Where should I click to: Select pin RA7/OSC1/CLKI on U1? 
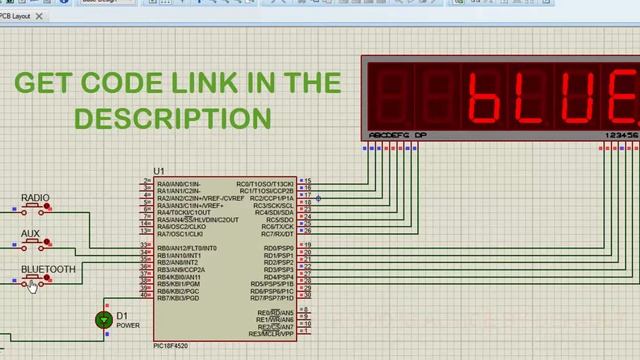[x=180, y=234]
